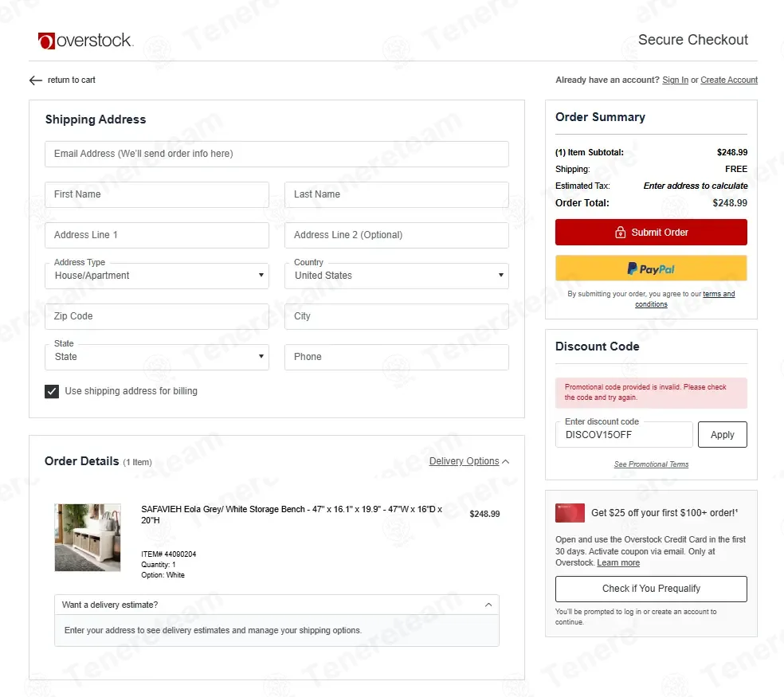The width and height of the screenshot is (784, 697).
Task: Click the storage bench product thumbnail
Action: tap(88, 538)
